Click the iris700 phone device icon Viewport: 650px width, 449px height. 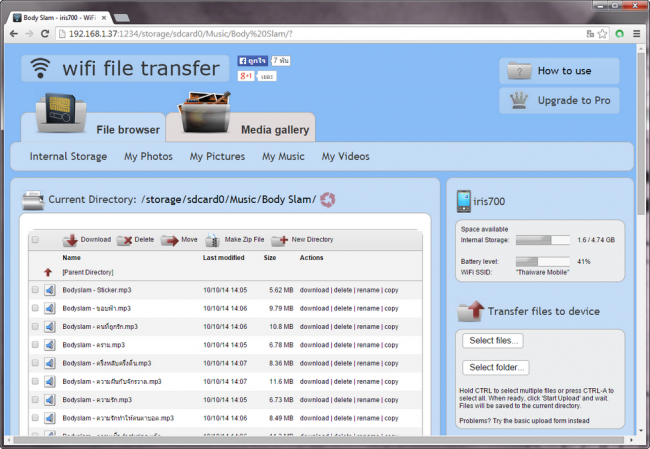(x=463, y=201)
